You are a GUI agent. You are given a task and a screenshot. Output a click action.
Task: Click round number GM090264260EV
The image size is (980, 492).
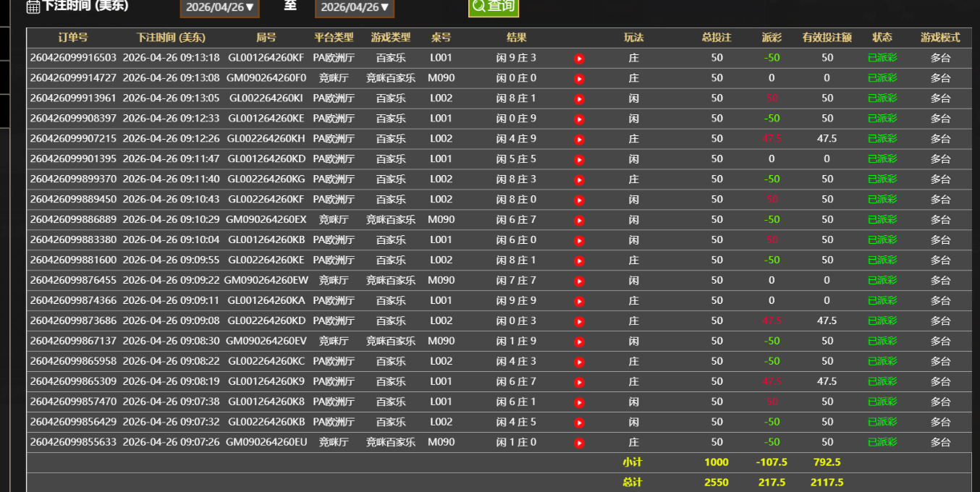(x=266, y=342)
